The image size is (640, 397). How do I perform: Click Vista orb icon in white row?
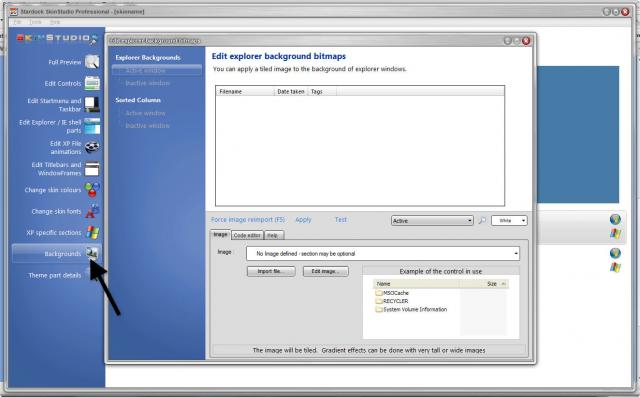tap(615, 253)
